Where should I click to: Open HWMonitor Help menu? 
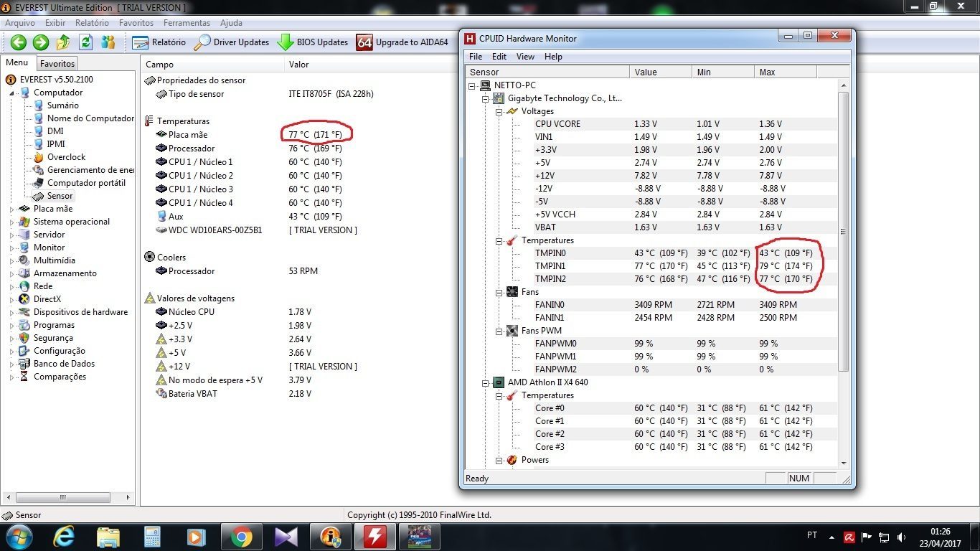point(553,57)
